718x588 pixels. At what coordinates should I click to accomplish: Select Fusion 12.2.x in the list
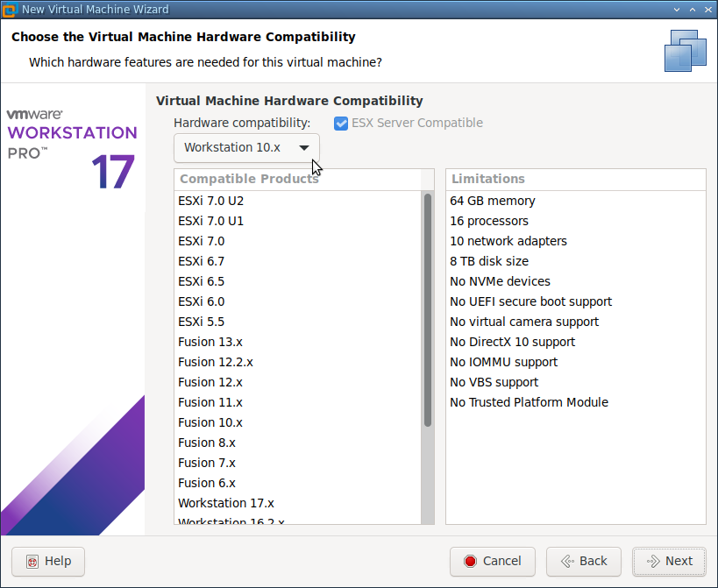coord(298,362)
